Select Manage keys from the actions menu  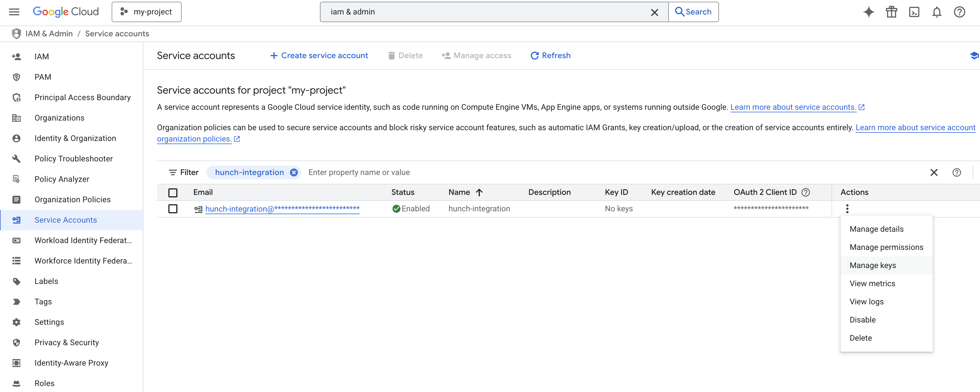coord(873,265)
